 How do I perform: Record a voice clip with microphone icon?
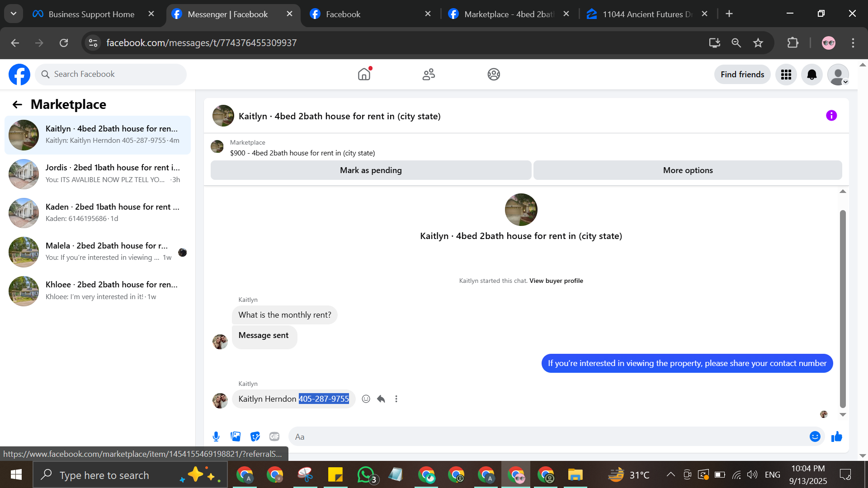coord(216,436)
